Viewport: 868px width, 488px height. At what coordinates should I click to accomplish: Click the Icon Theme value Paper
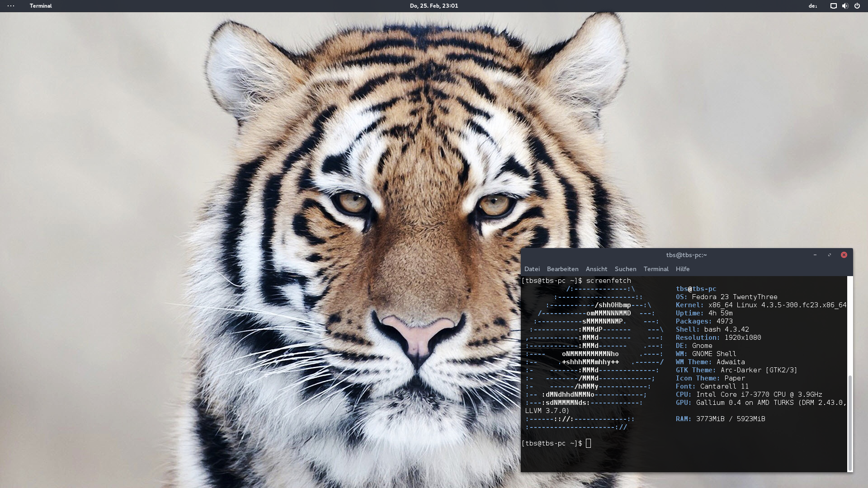735,378
